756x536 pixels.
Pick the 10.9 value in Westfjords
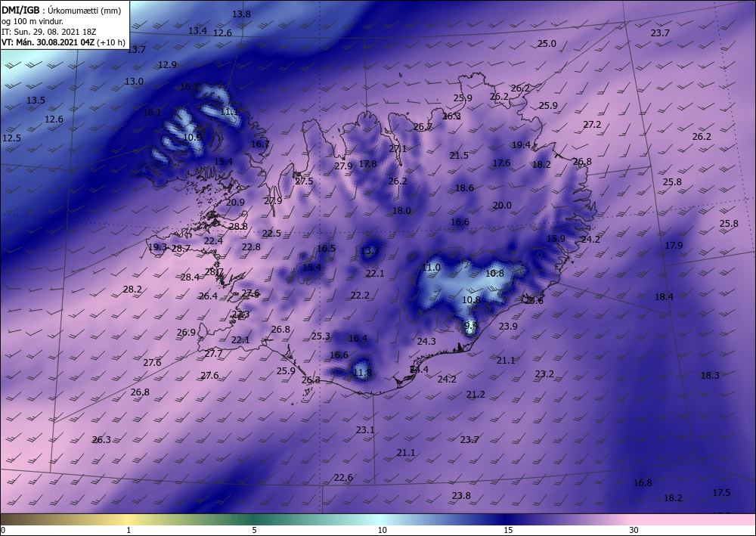(192, 137)
